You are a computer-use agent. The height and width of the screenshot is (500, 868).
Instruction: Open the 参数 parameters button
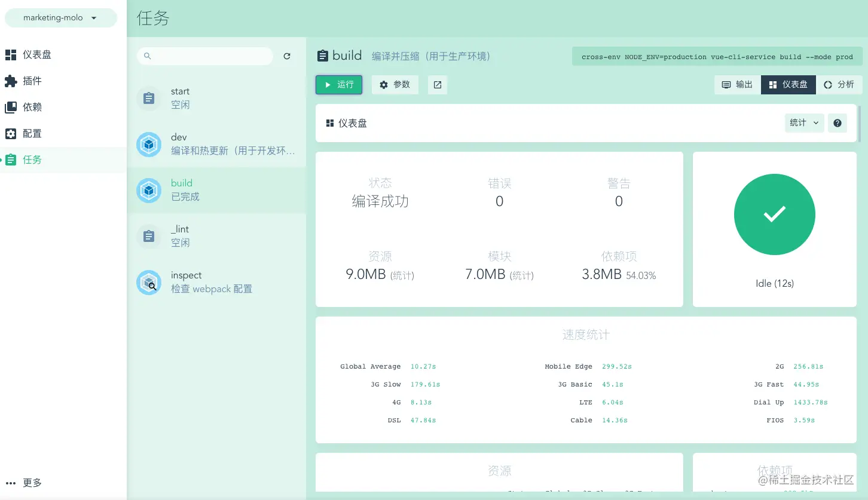point(395,85)
